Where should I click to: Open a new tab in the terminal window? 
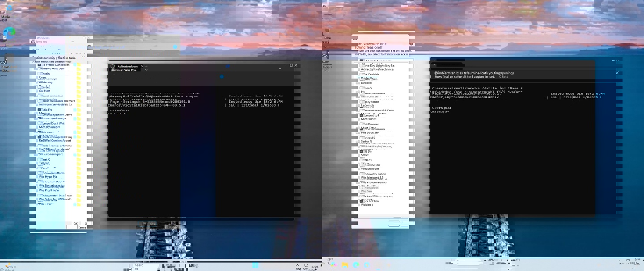[x=146, y=66]
